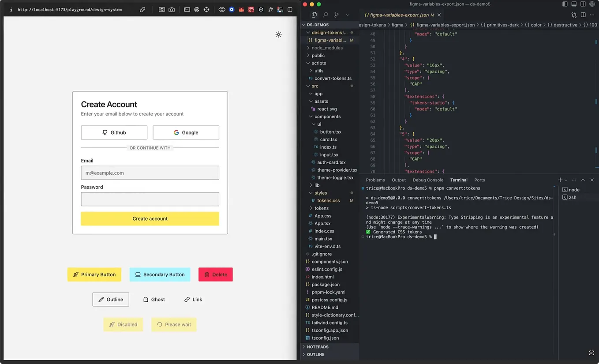Click the blue circle extension icon
Screen dimensions: 599x364
tap(232, 9)
